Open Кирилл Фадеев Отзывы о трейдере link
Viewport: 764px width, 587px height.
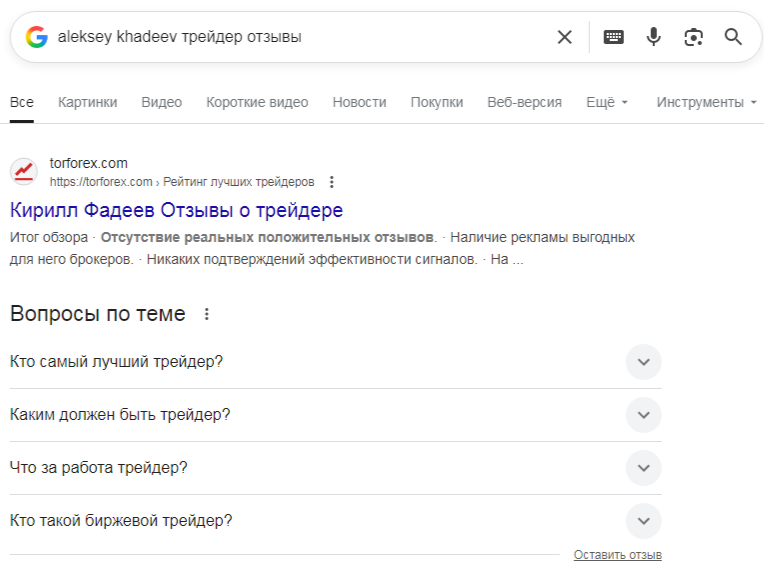pyautogui.click(x=176, y=210)
